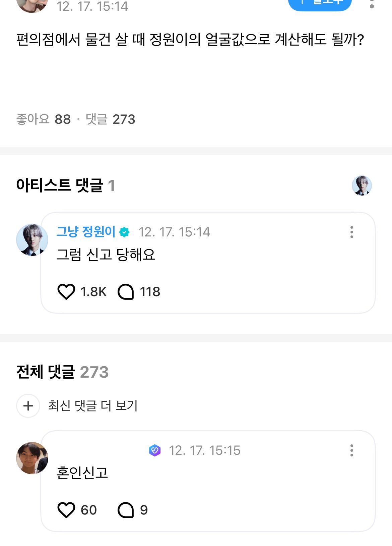
Task: Open more options for the 혼인신고 comment
Action: pos(351,450)
